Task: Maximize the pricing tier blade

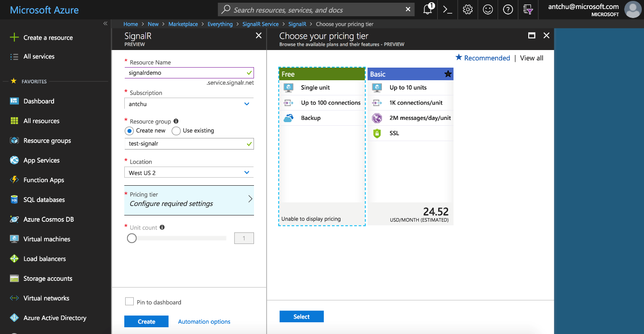Action: pos(532,36)
